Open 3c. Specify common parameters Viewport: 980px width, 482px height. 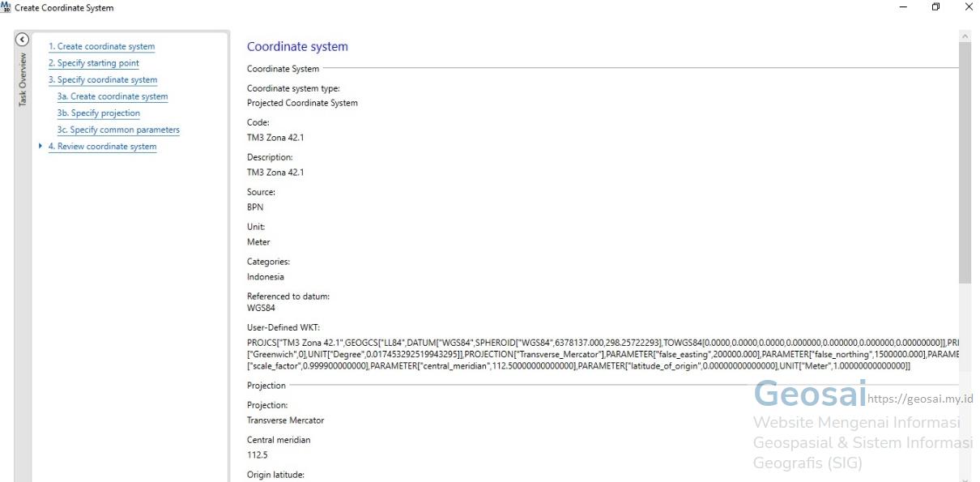click(x=118, y=130)
